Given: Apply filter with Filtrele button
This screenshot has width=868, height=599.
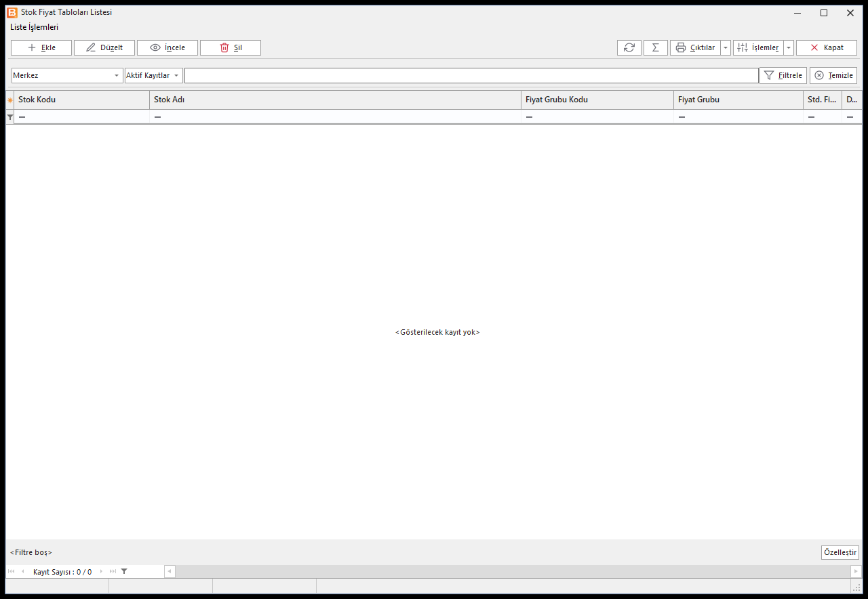Looking at the screenshot, I should click(783, 75).
